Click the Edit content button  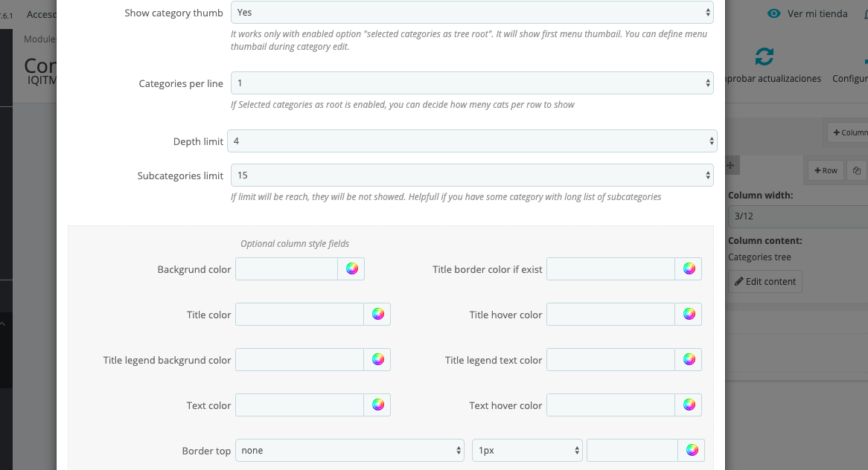(x=765, y=282)
